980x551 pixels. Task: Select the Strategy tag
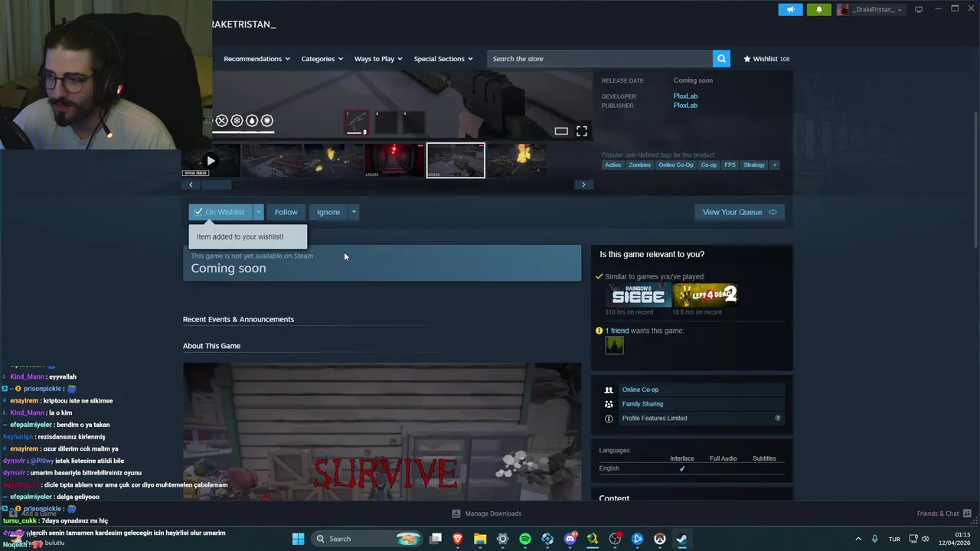[x=754, y=165]
